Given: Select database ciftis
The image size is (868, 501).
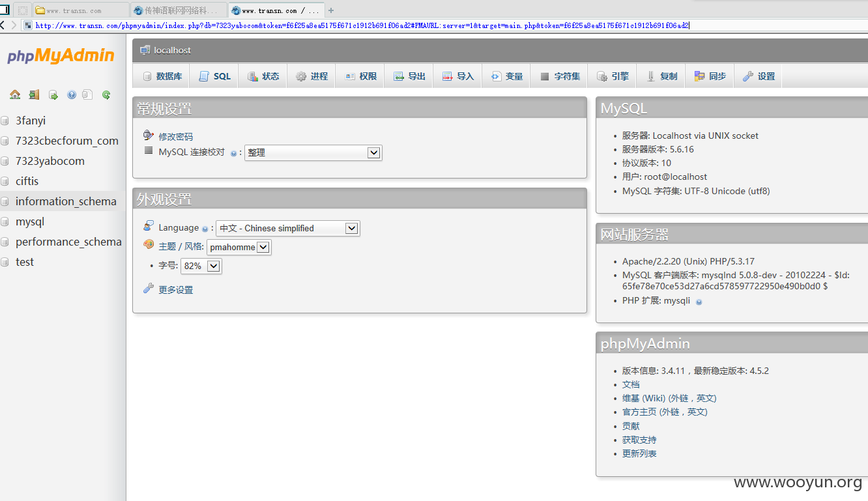Looking at the screenshot, I should tap(27, 181).
